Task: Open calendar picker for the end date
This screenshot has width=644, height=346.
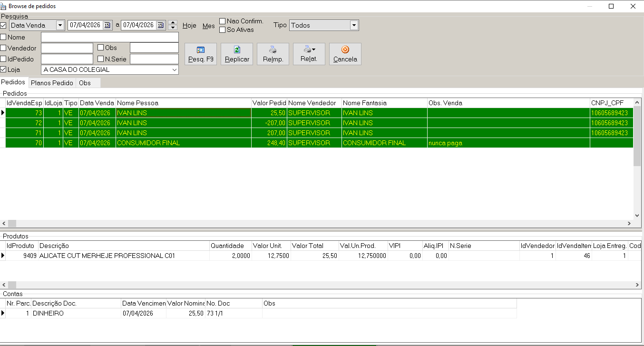Action: 160,25
